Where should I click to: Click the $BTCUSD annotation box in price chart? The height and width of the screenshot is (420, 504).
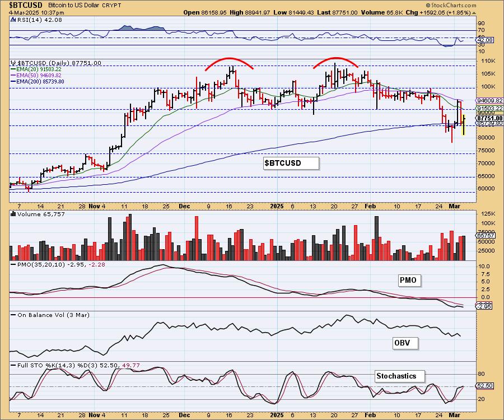291,164
